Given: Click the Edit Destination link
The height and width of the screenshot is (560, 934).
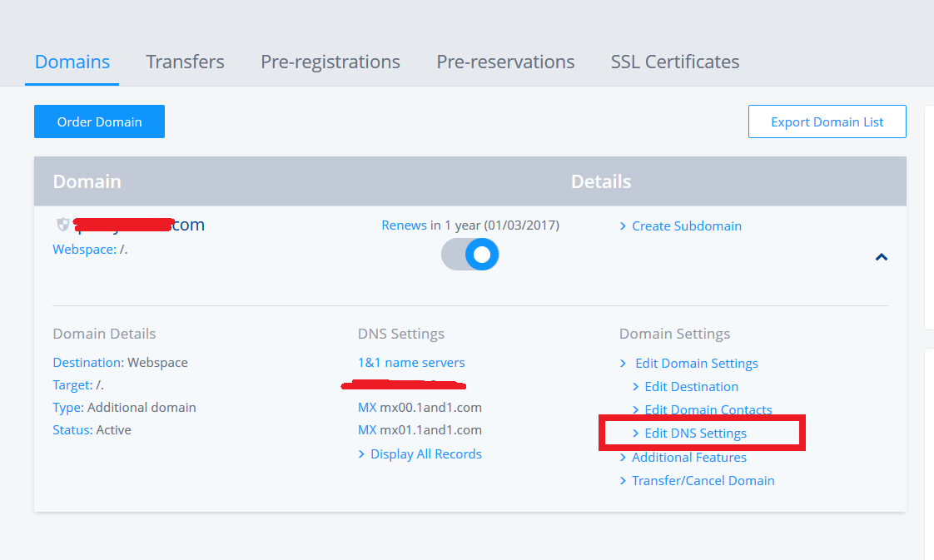Looking at the screenshot, I should click(x=691, y=386).
